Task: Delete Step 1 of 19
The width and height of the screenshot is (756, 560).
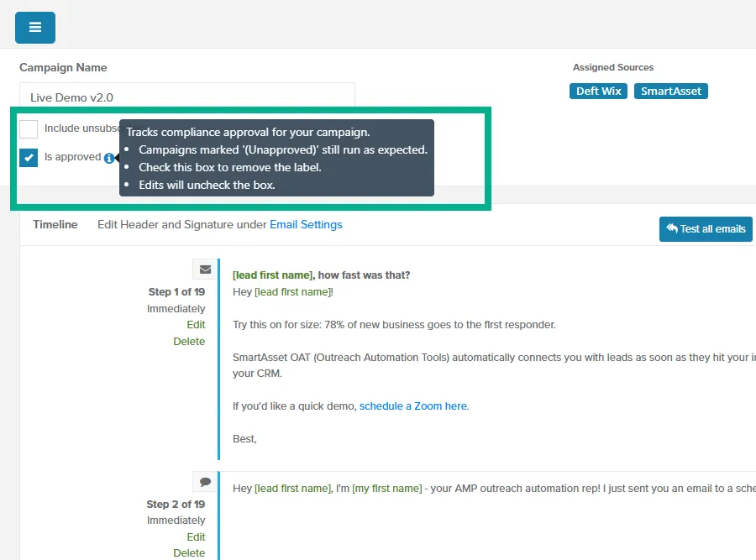Action: [189, 341]
